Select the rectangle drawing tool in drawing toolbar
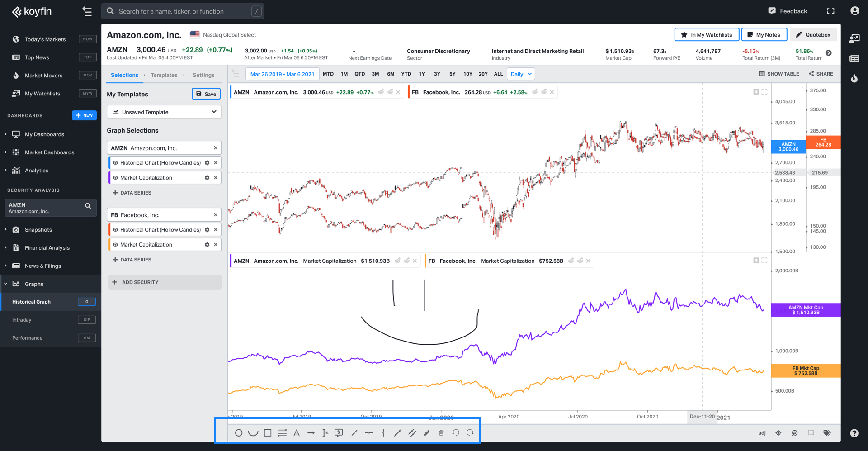Image resolution: width=868 pixels, height=451 pixels. (268, 433)
